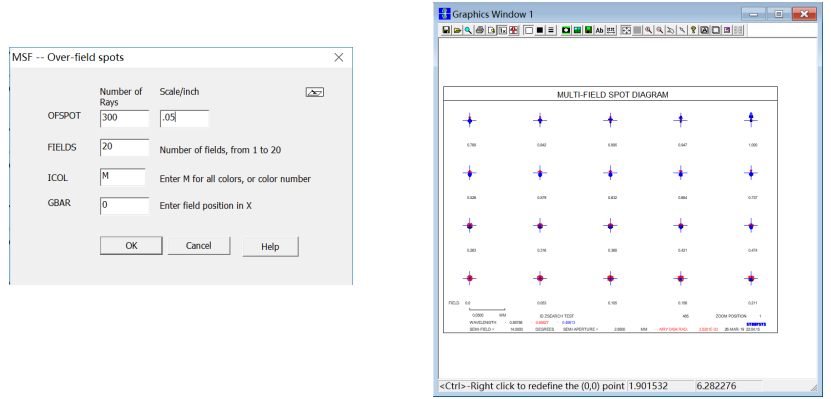Screen dimensions: 831x399
Task: Open file with the yellow folder toolbar icon
Action: pyautogui.click(x=457, y=30)
